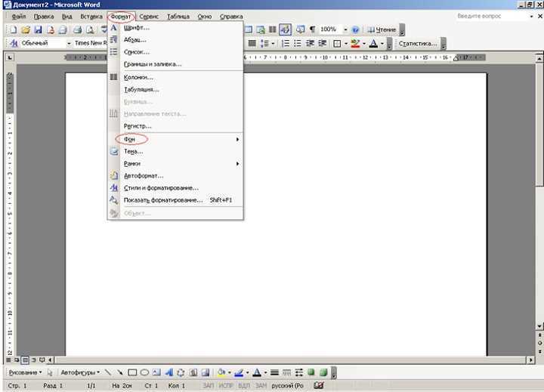This screenshot has height=392, width=544.
Task: Click the Print icon in standard toolbar
Action: click(x=77, y=29)
